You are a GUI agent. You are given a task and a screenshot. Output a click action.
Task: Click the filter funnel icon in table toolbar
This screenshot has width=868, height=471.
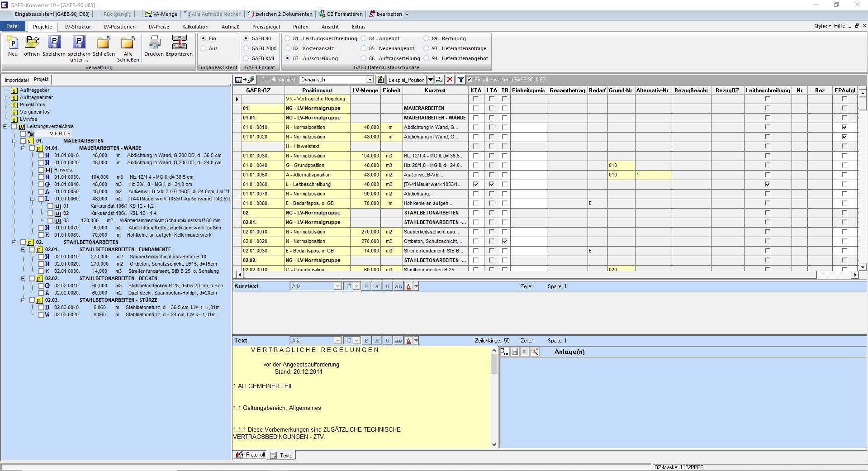coord(460,80)
